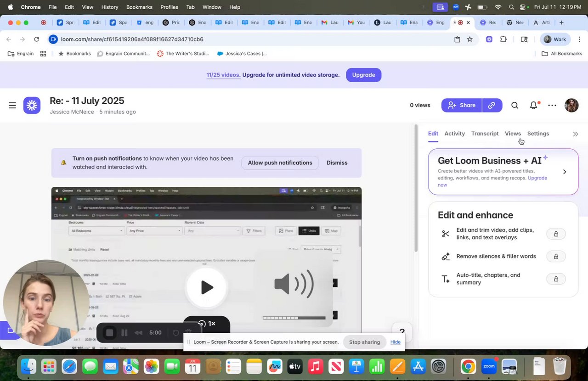Click the lock beside Remove silences & filler words
This screenshot has width=588, height=381.
(556, 256)
